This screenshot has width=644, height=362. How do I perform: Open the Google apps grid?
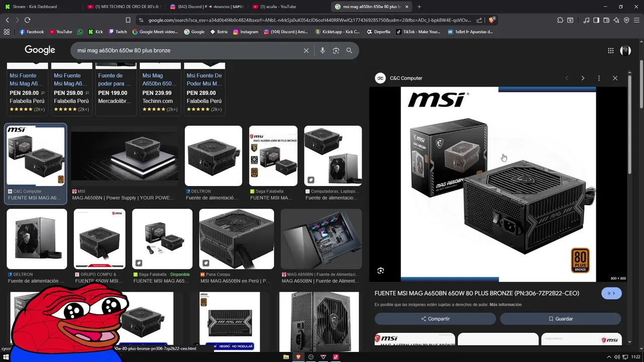[610, 50]
